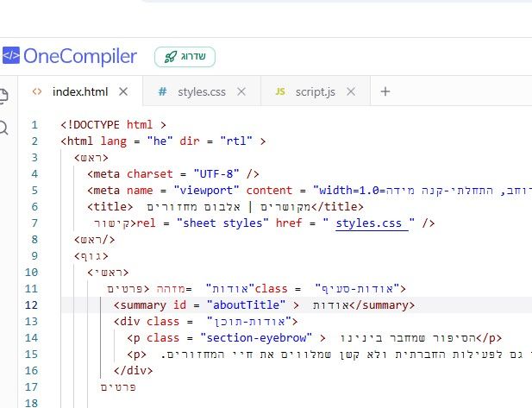Viewport: 532px width, 408px height.
Task: Click the JS icon in script.js tab
Action: [280, 91]
